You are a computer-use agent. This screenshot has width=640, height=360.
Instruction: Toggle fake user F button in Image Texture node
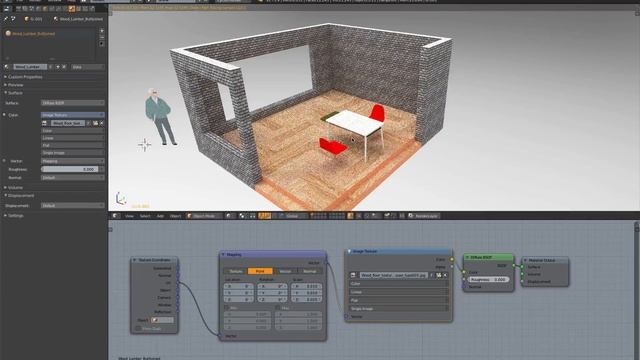point(432,275)
